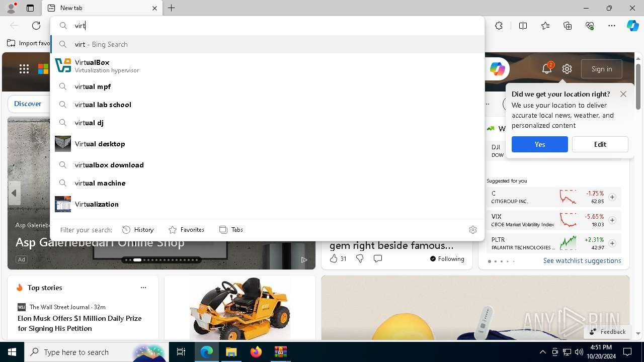Open notifications bell with badge

[547, 68]
